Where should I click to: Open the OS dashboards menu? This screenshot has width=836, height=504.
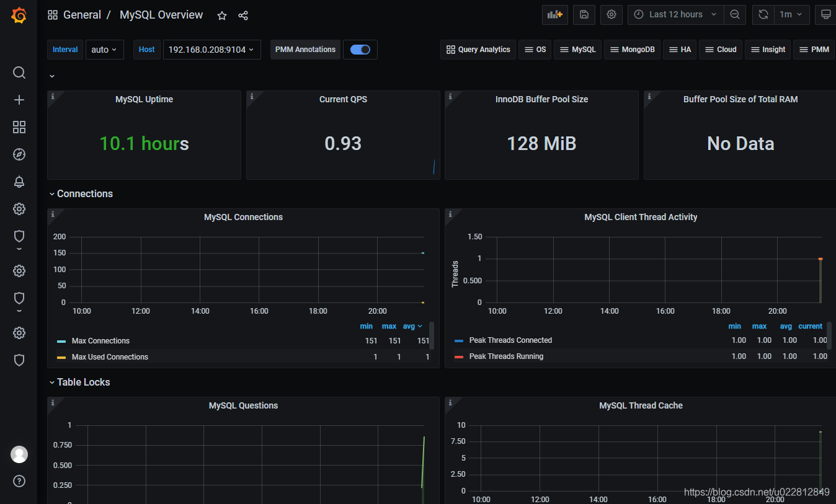click(536, 50)
